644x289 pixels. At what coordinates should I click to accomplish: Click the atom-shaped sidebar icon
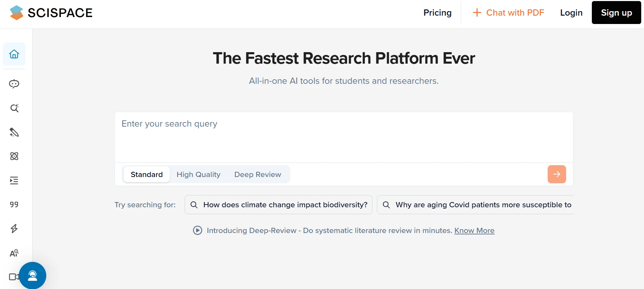click(x=14, y=156)
